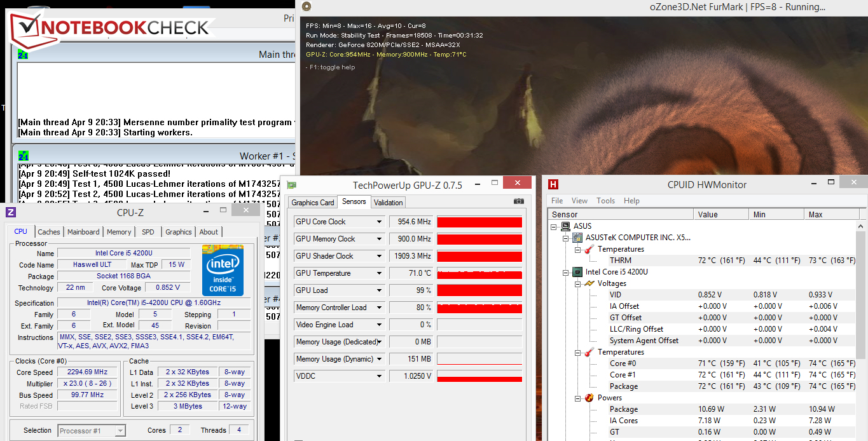
Task: Select the VID voltage row in HWMonitor
Action: (702, 295)
